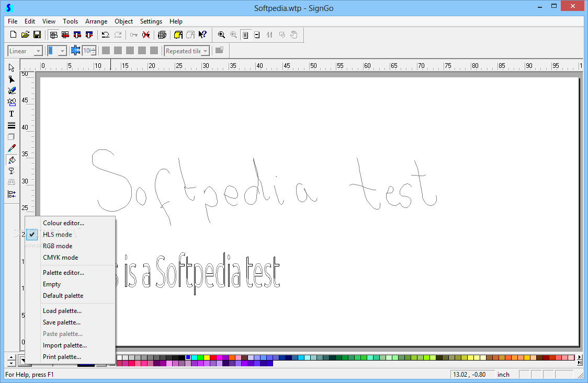Toggle the first grey gradient square button
This screenshot has width=588, height=383.
[x=106, y=50]
